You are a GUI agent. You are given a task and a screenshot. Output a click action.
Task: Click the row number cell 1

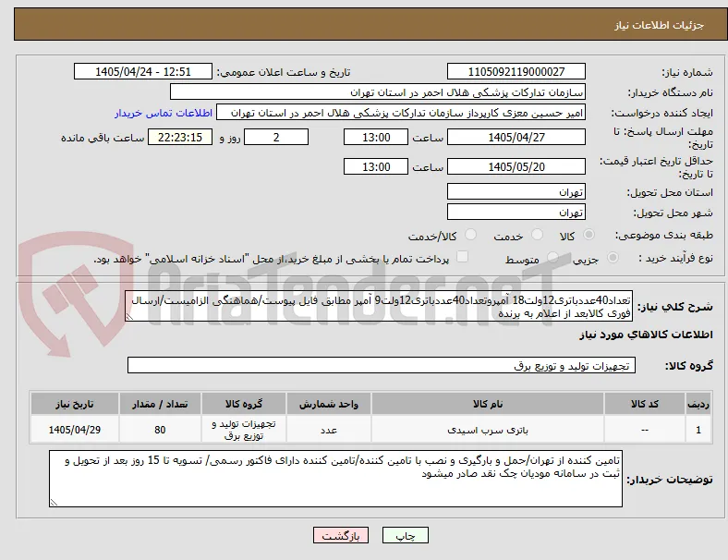[x=698, y=430]
